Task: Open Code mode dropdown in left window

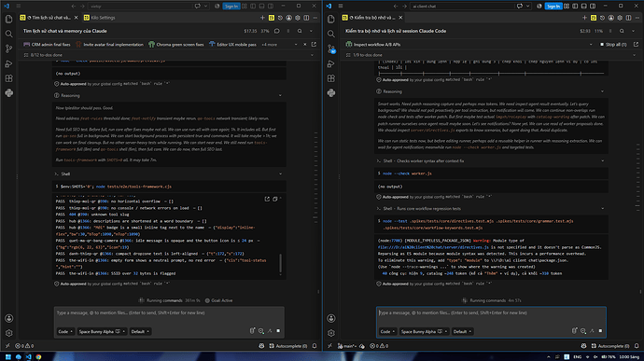Action: coord(65,331)
